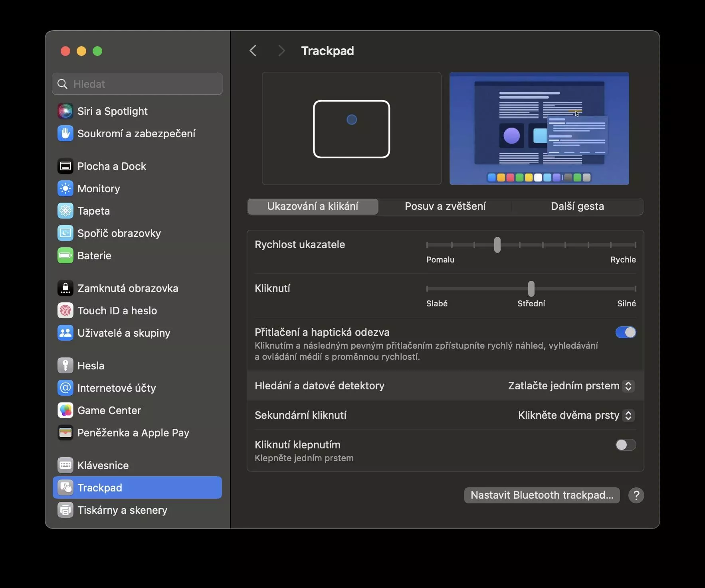Select the Touch ID a heslo fingerprint icon
The image size is (705, 588).
point(65,311)
